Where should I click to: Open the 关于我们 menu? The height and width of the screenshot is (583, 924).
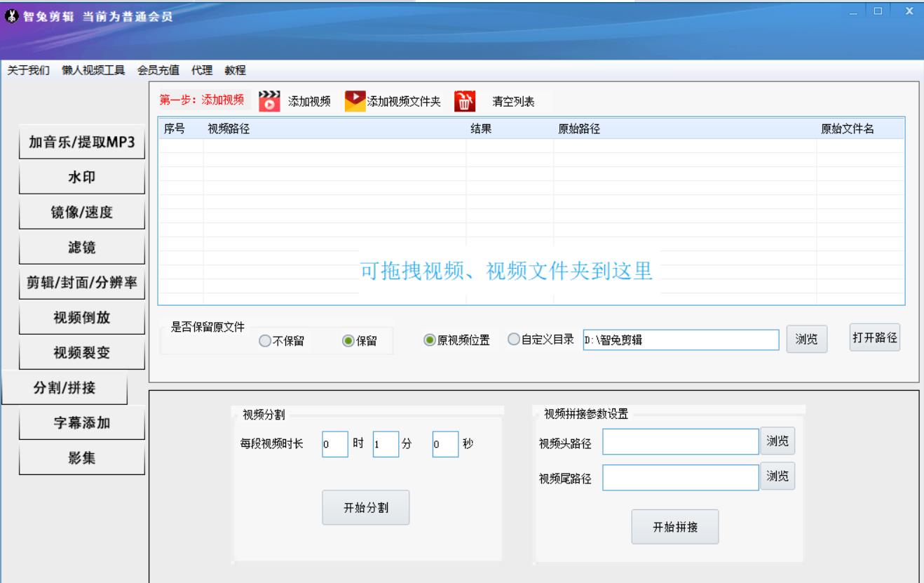(x=29, y=70)
